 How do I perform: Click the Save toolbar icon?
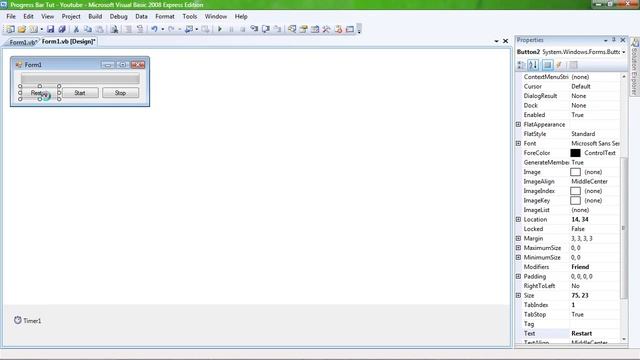(x=50, y=29)
